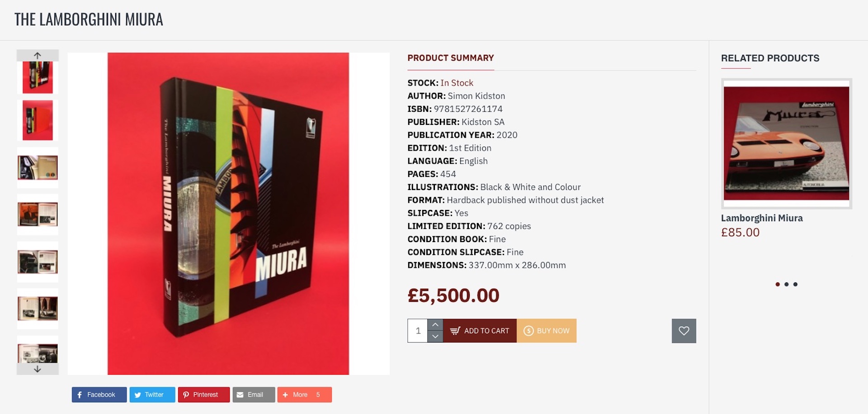Image resolution: width=868 pixels, height=414 pixels.
Task: Click the quantity input field
Action: click(x=418, y=331)
